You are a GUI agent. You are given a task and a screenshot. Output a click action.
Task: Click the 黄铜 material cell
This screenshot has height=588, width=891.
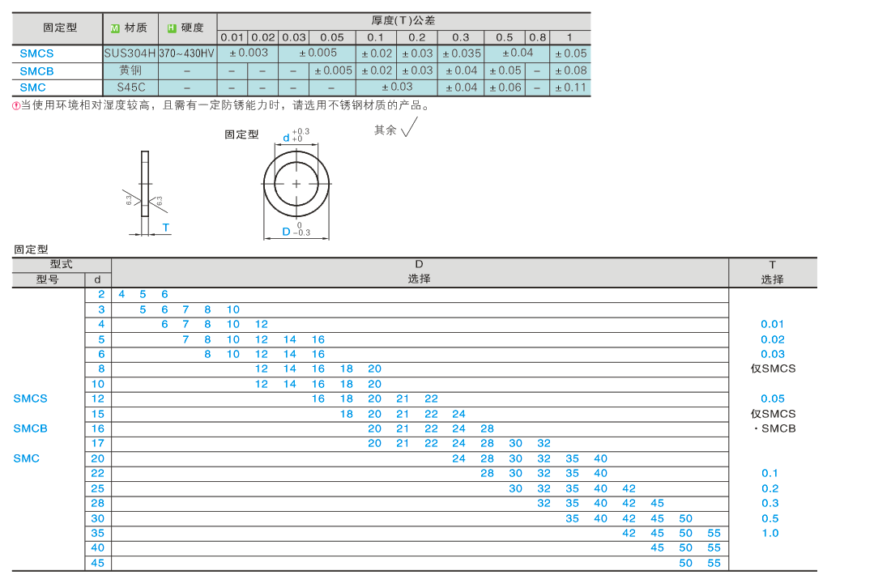pos(130,70)
